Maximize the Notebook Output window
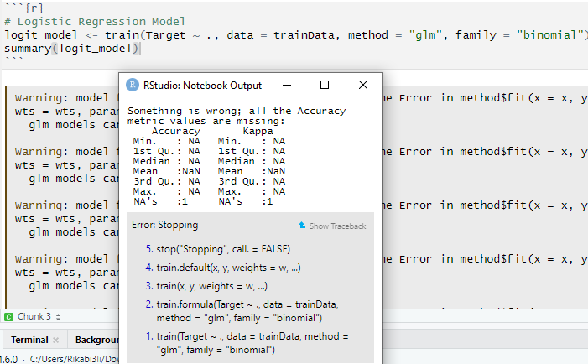588x364 pixels. [325, 85]
